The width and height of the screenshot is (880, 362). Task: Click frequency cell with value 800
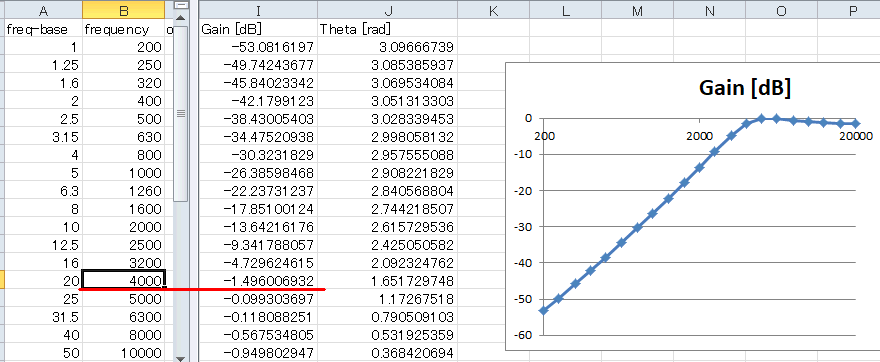tap(123, 155)
